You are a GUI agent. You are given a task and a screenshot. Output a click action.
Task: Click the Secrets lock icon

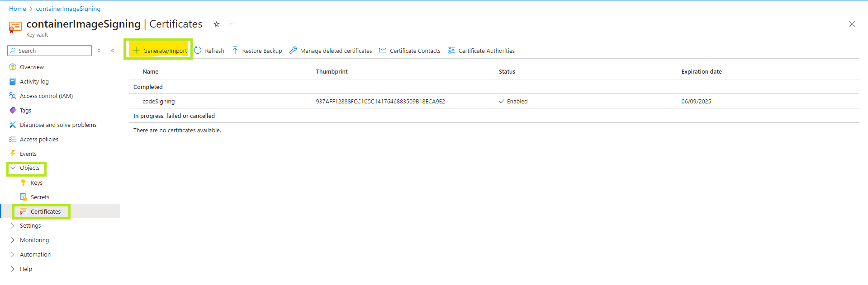tap(24, 197)
